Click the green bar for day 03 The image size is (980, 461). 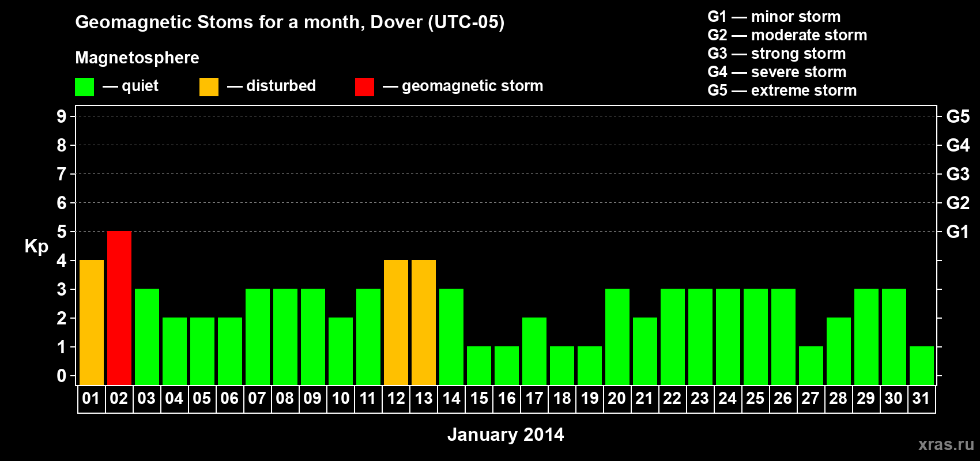pos(147,337)
